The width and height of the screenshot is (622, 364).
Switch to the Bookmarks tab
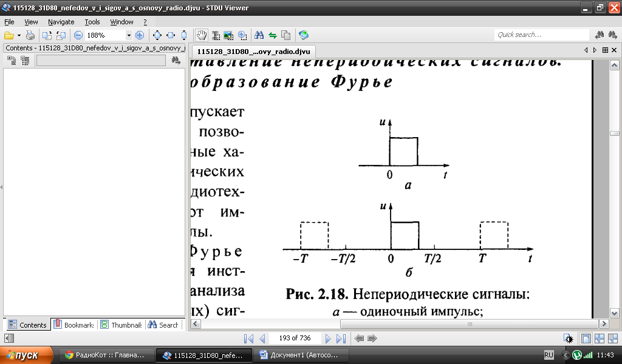coord(73,325)
